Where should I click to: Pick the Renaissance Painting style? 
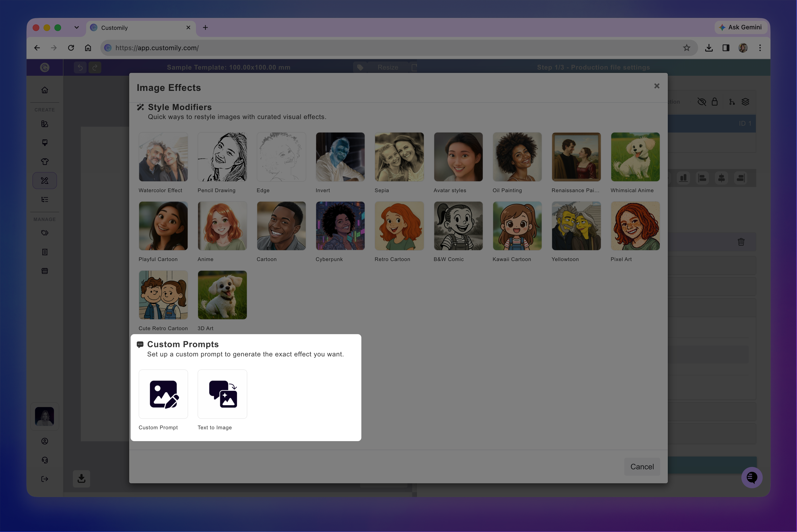[576, 157]
